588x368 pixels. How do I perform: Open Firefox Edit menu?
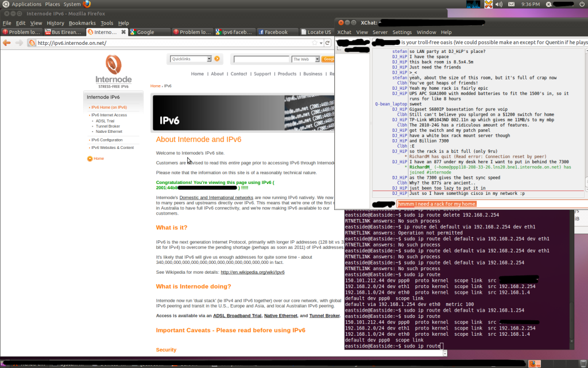click(x=21, y=23)
